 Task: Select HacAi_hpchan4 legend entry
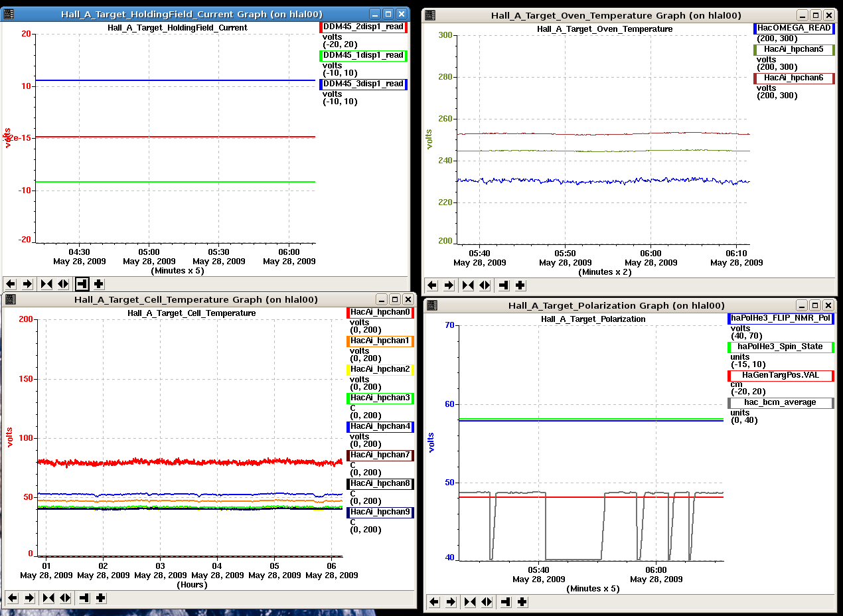pos(380,426)
